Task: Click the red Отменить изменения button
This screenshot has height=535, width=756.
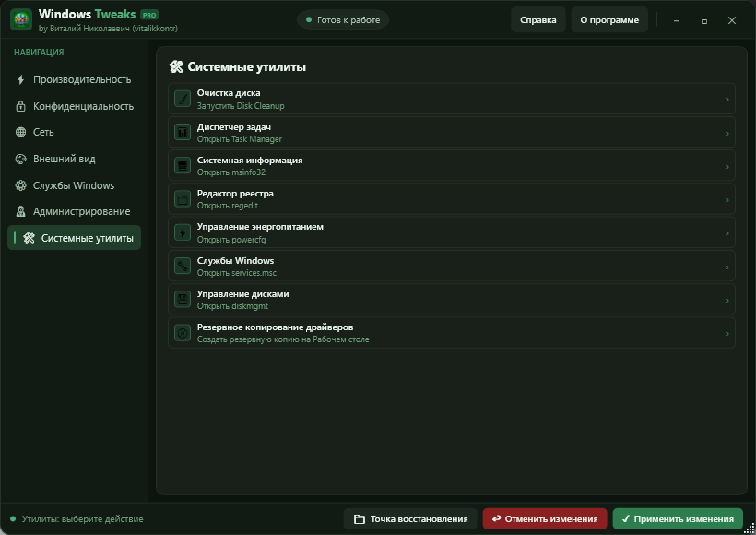Action: (545, 519)
